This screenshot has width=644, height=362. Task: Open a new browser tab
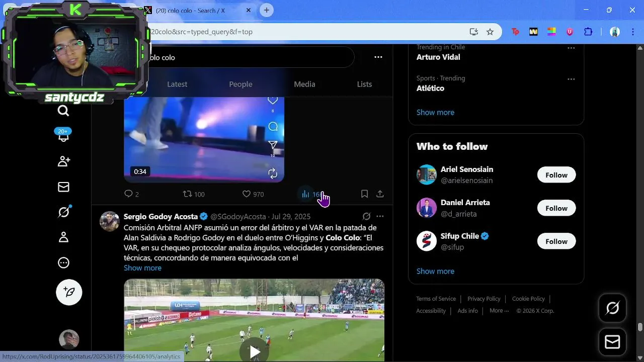click(x=267, y=10)
